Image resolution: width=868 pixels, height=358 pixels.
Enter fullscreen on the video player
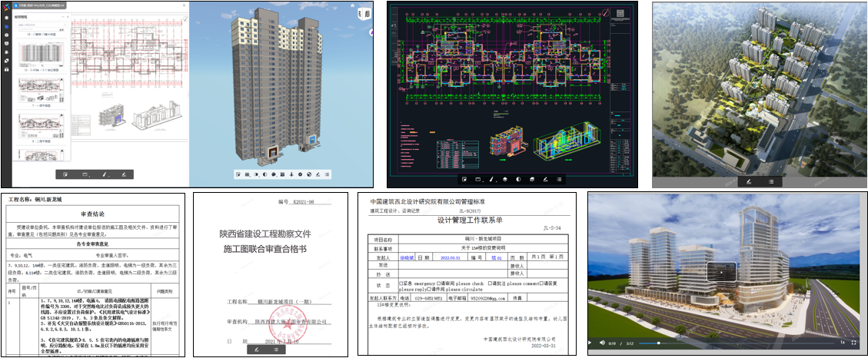(x=853, y=343)
